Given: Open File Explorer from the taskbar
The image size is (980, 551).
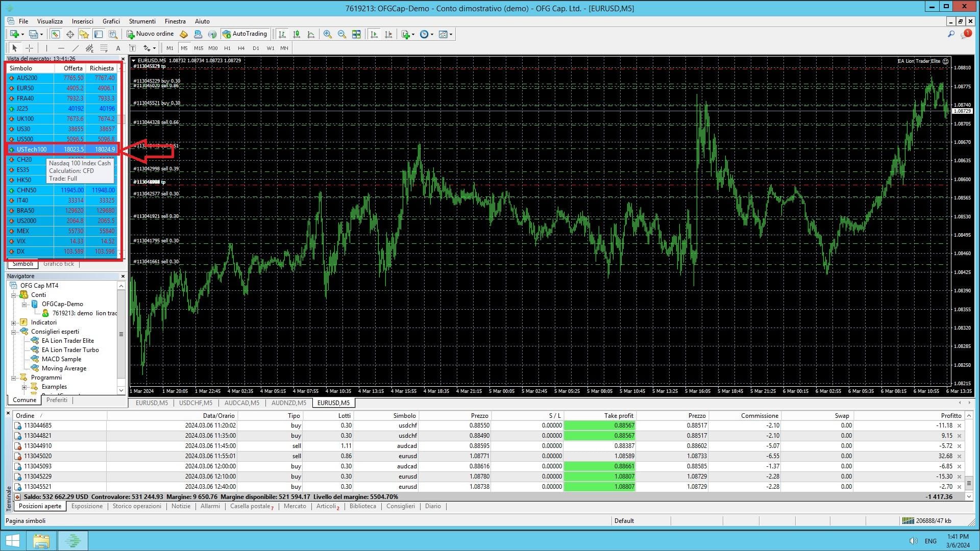Looking at the screenshot, I should pyautogui.click(x=41, y=541).
